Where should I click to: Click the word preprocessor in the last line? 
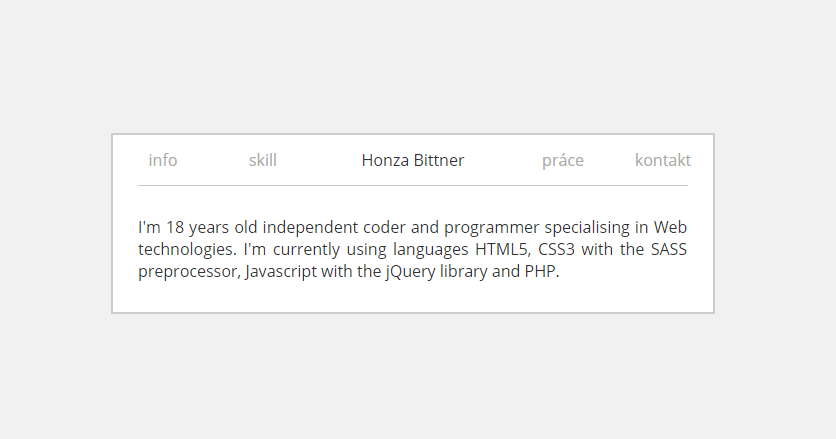coord(188,271)
